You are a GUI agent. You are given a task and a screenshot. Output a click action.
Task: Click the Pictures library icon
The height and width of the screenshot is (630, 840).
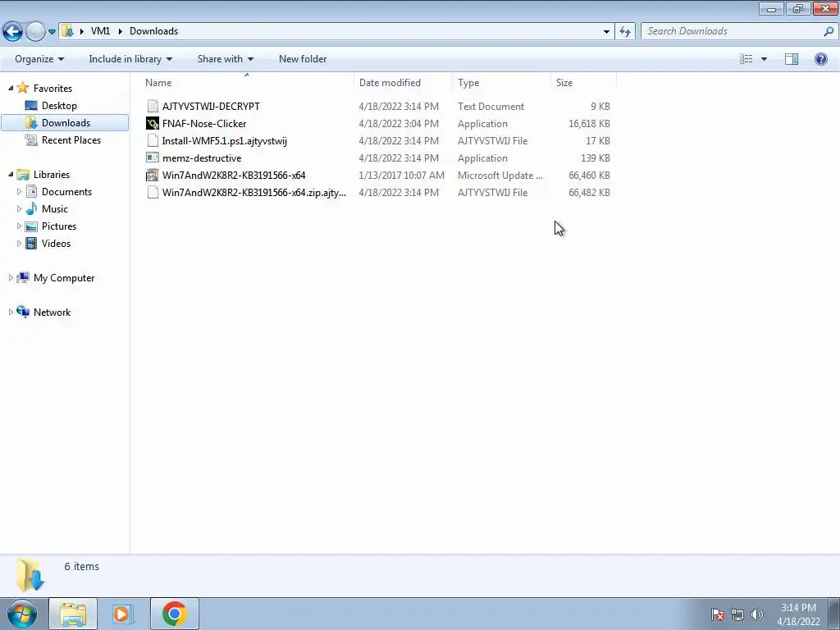tap(32, 226)
